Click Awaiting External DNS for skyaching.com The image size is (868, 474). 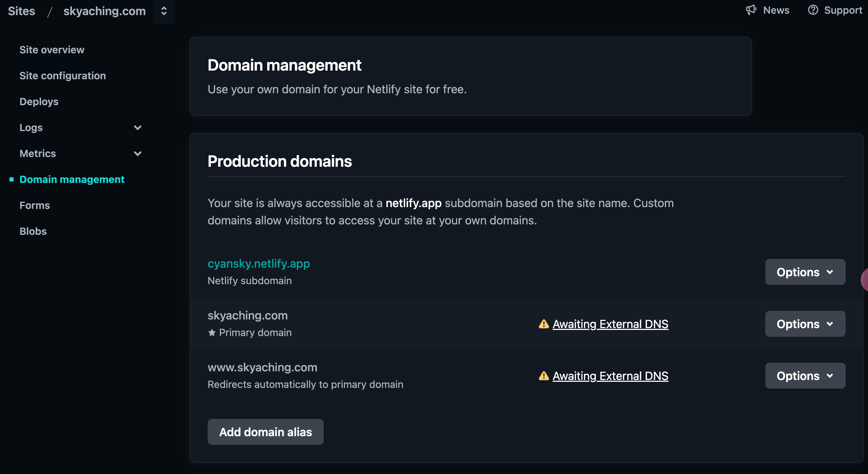(610, 324)
